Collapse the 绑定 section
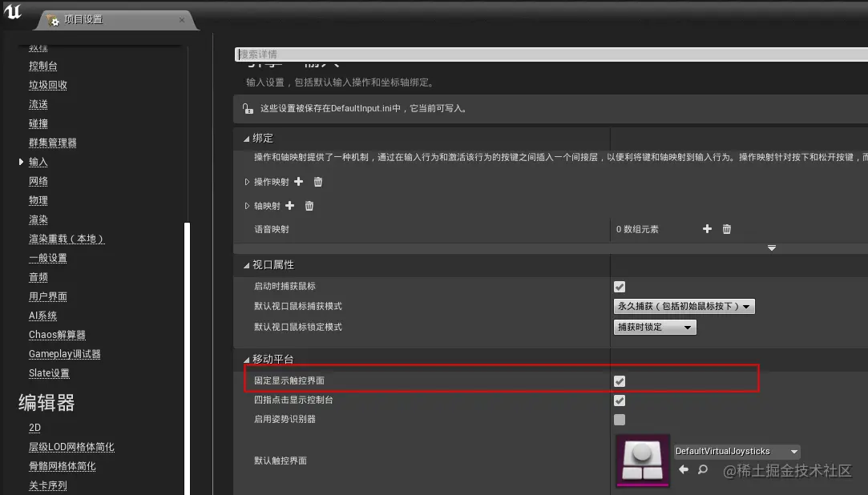This screenshot has width=868, height=495. tap(246, 139)
